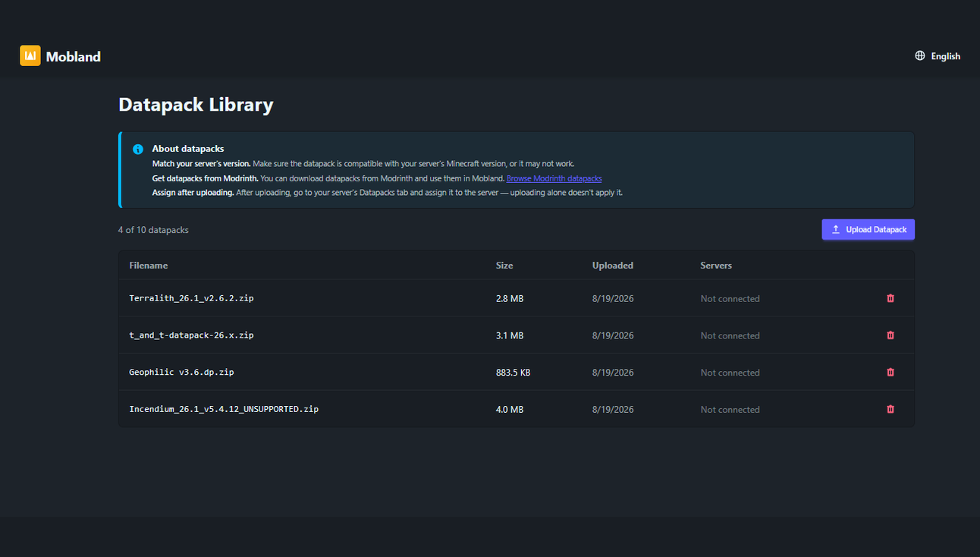The width and height of the screenshot is (980, 557).
Task: Click the Match your server's version tip
Action: click(x=363, y=164)
